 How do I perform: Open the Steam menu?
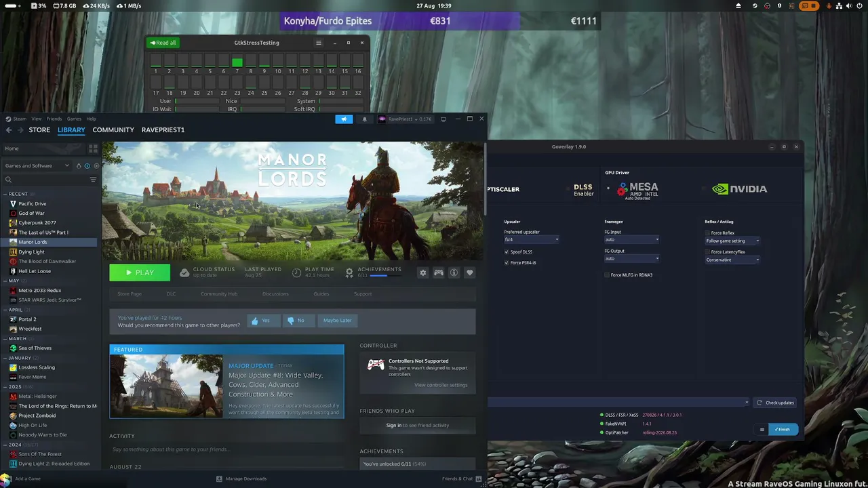(x=20, y=119)
